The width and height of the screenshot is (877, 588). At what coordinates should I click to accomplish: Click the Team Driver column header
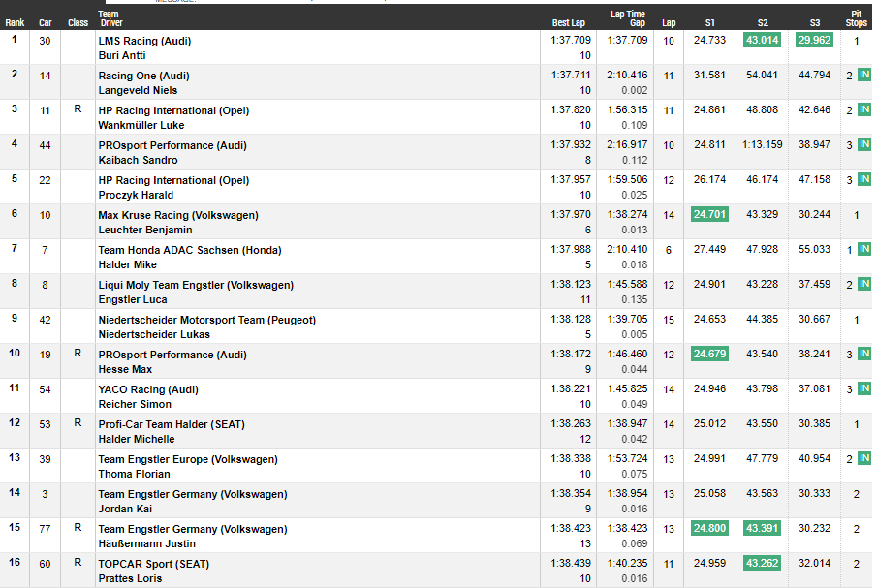click(110, 18)
